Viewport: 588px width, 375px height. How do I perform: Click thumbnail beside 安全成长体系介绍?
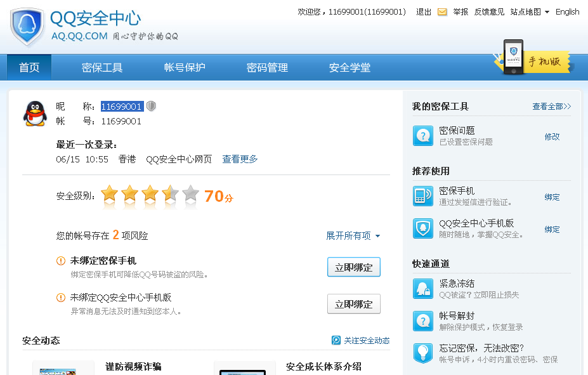(x=244, y=368)
